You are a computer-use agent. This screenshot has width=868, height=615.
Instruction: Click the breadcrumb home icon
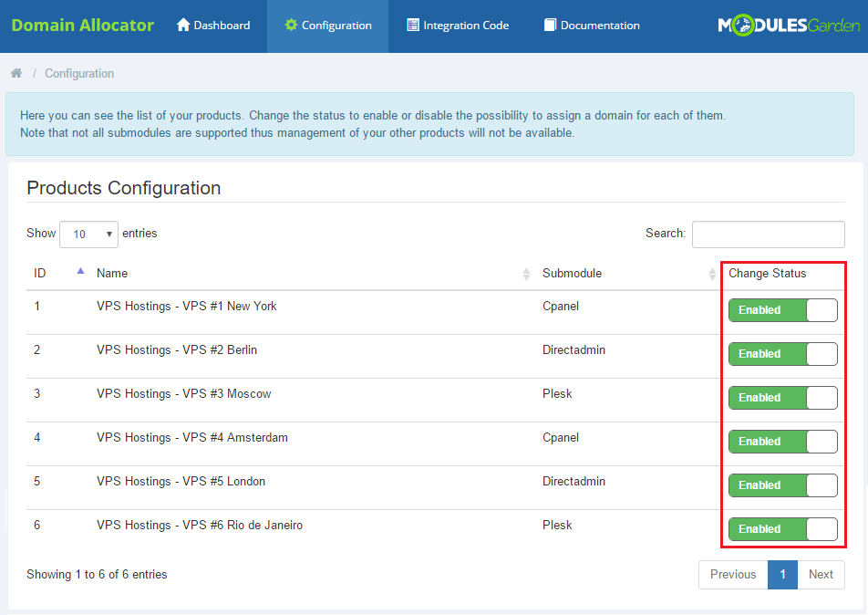click(x=16, y=73)
